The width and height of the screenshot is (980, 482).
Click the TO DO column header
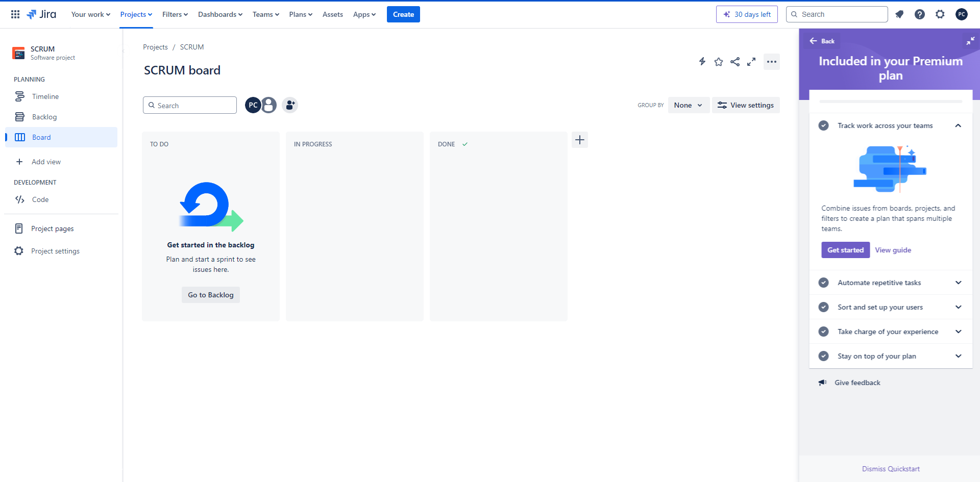(x=159, y=144)
